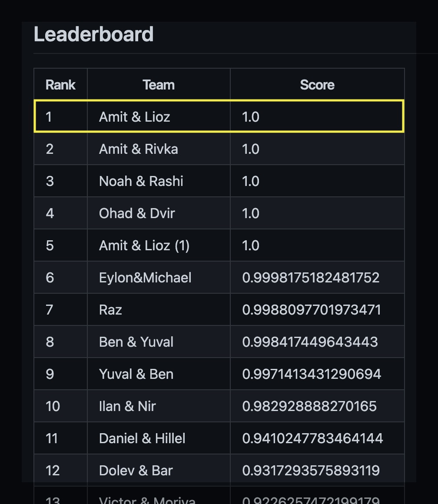Select the Yuval & Ben team name

click(x=136, y=374)
